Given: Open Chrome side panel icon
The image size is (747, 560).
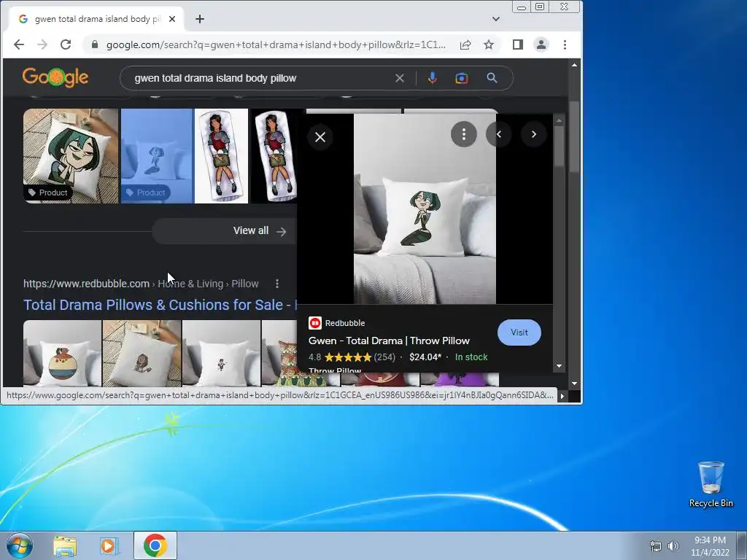Looking at the screenshot, I should [x=518, y=44].
